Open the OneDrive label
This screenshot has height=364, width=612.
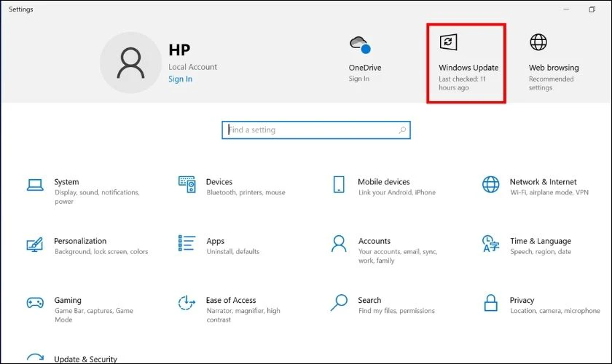tap(365, 68)
